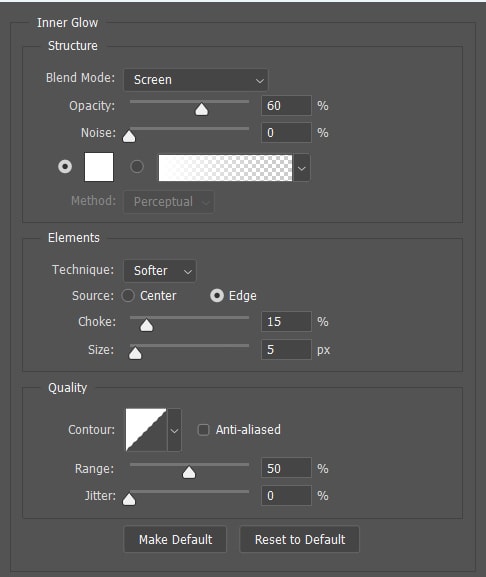Screen dimensions: 486x577
Task: Click the Make Default button
Action: click(175, 539)
